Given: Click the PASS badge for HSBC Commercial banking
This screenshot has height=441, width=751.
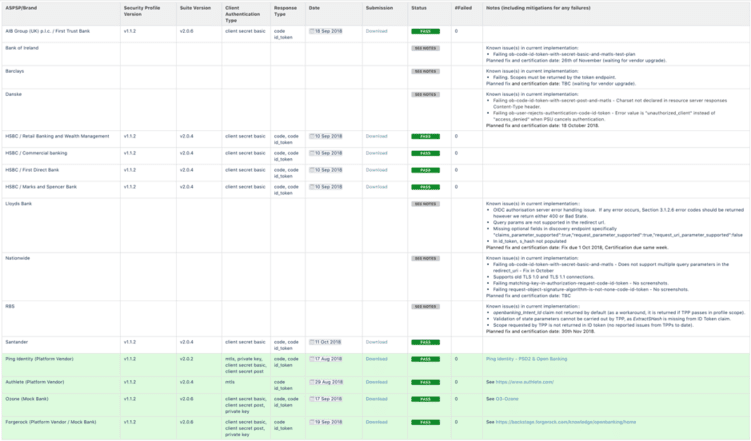Looking at the screenshot, I should coord(425,154).
